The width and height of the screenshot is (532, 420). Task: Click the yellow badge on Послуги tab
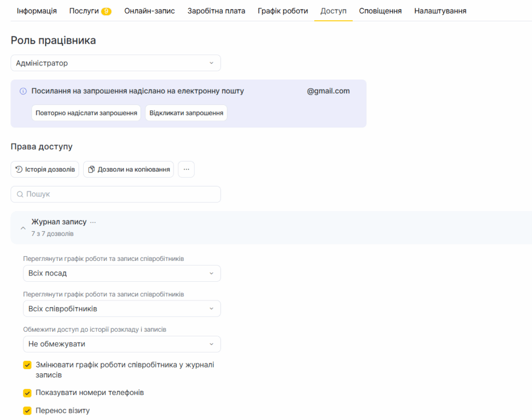pos(106,11)
